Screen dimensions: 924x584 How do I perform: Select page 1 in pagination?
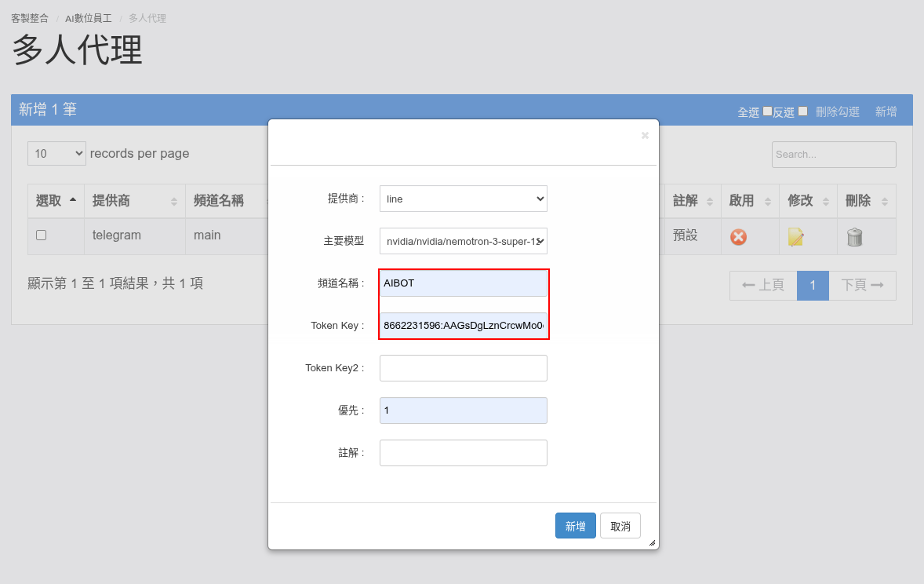pos(813,286)
